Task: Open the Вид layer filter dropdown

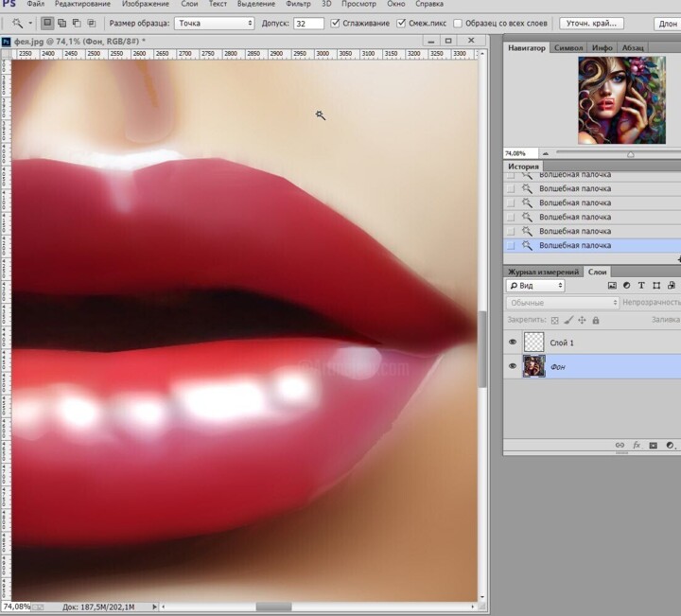Action: [x=535, y=286]
